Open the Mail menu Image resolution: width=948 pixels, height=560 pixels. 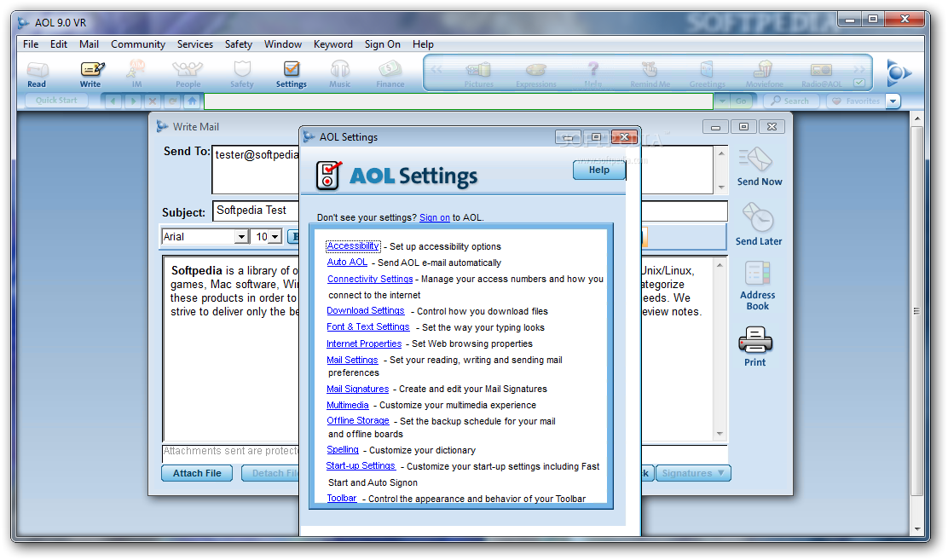click(x=89, y=44)
